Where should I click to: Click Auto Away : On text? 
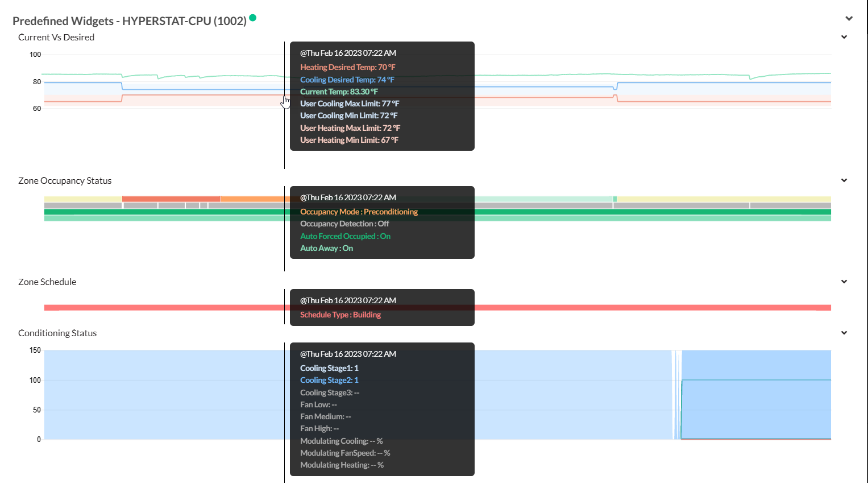click(x=327, y=248)
